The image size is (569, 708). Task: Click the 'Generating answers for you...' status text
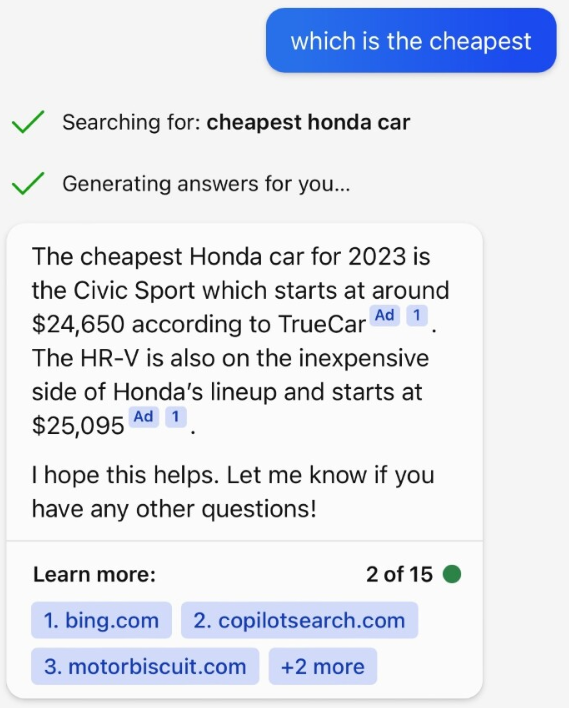(206, 184)
